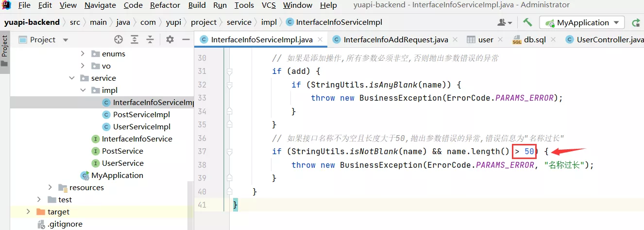Select MyApplication class in tree
The width and height of the screenshot is (644, 230).
(112, 175)
